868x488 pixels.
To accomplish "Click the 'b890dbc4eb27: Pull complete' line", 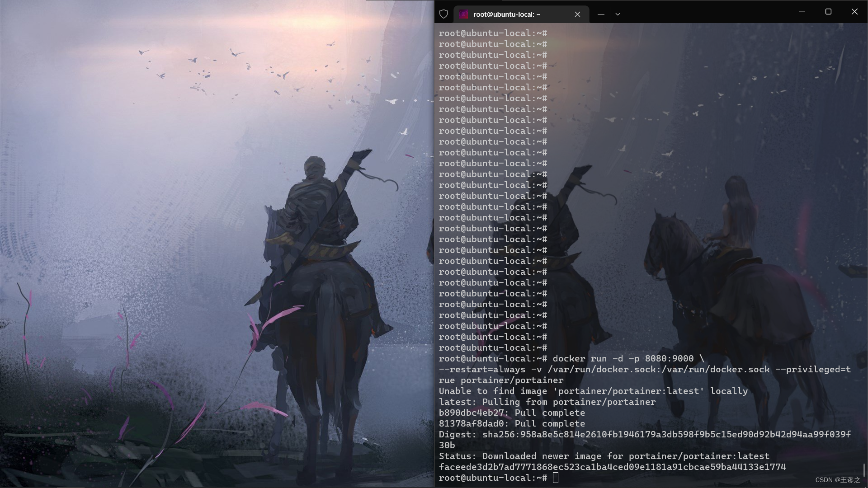I will [x=511, y=413].
